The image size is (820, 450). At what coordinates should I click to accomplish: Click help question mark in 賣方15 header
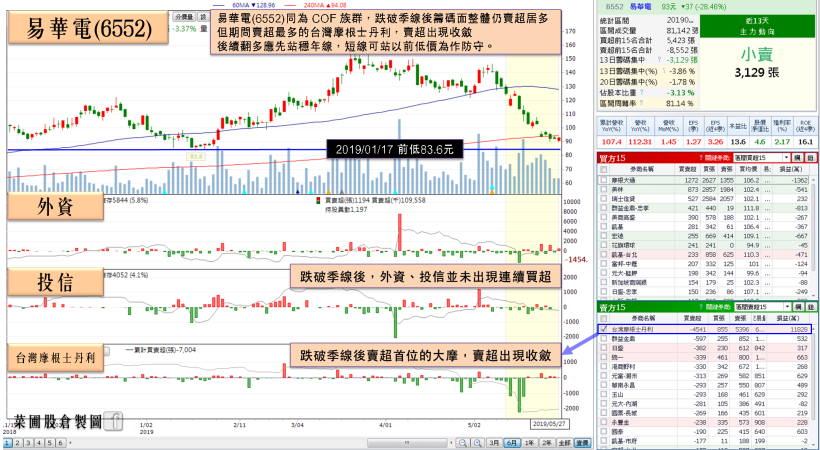[701, 307]
